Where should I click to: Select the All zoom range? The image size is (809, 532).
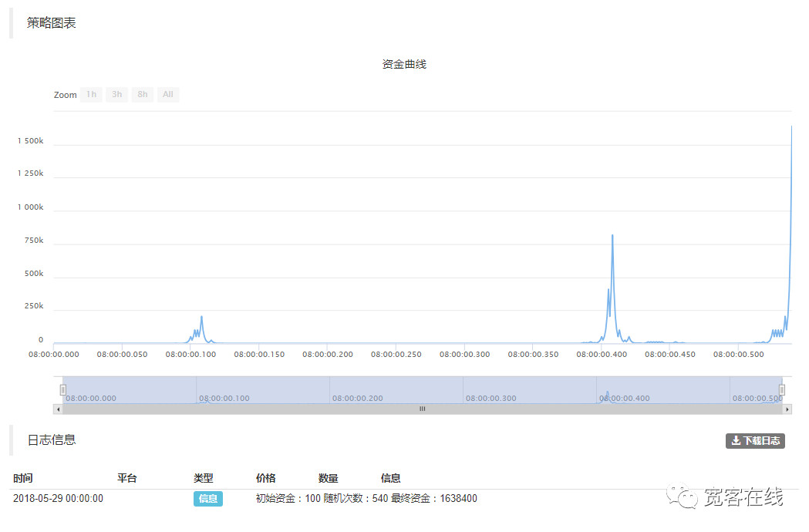[167, 95]
